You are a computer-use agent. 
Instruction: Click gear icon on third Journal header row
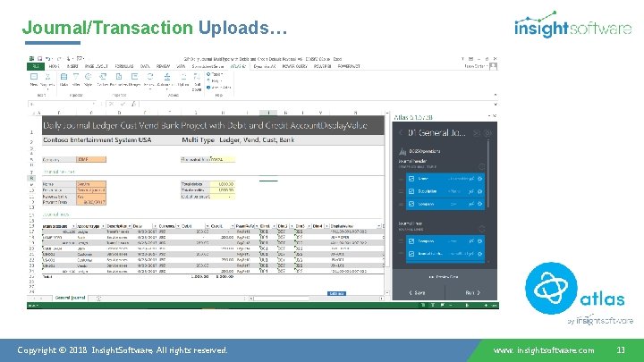tap(479, 204)
